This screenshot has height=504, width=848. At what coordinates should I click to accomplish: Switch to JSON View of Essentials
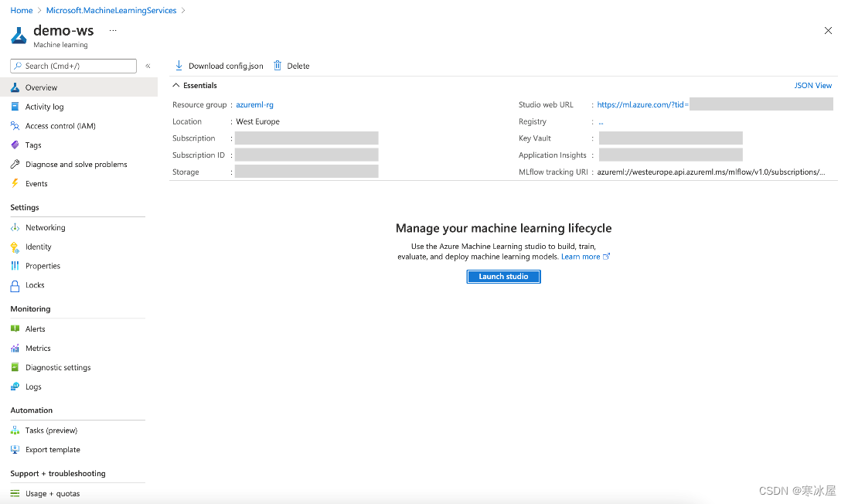(813, 85)
